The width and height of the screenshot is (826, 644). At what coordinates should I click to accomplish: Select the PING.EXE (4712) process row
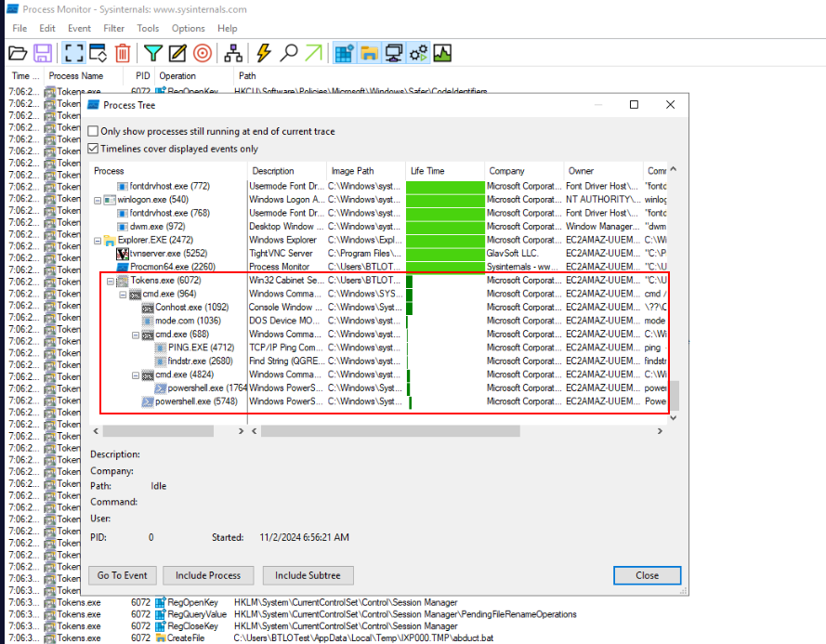coord(202,348)
